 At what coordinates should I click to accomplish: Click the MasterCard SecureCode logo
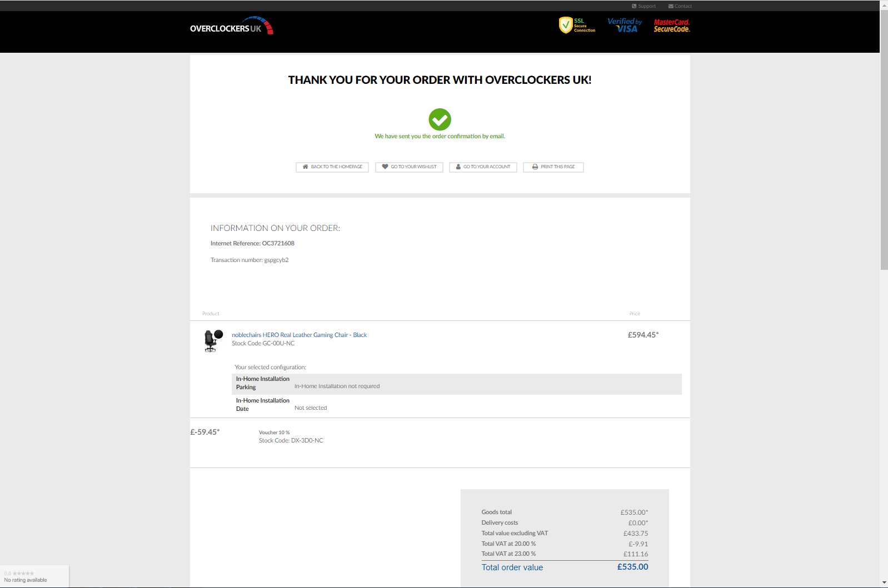coord(672,26)
